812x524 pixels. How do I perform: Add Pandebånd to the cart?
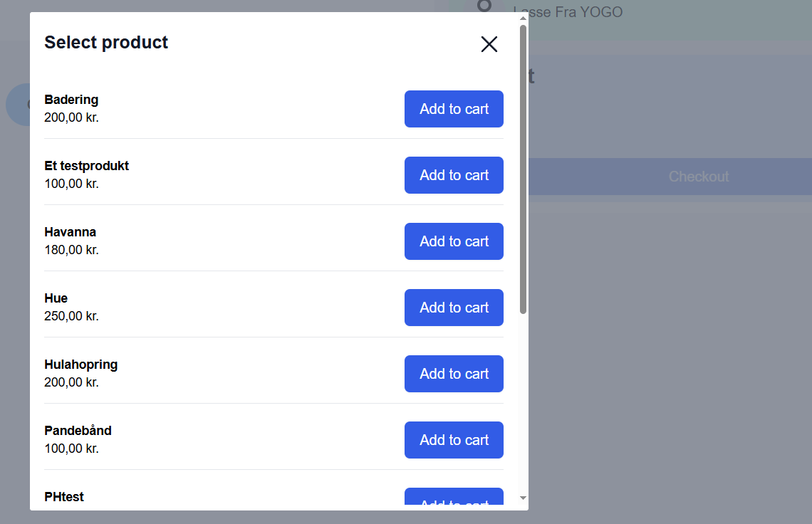point(454,440)
